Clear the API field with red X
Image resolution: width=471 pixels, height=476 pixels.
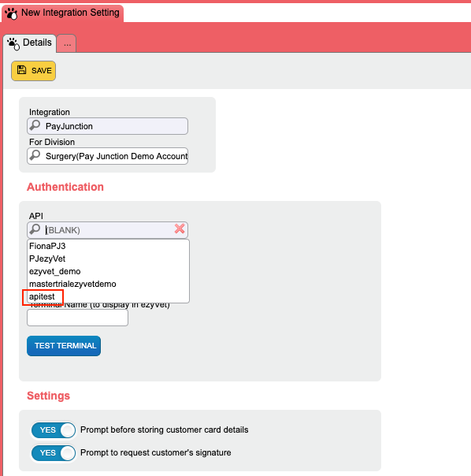click(x=180, y=229)
